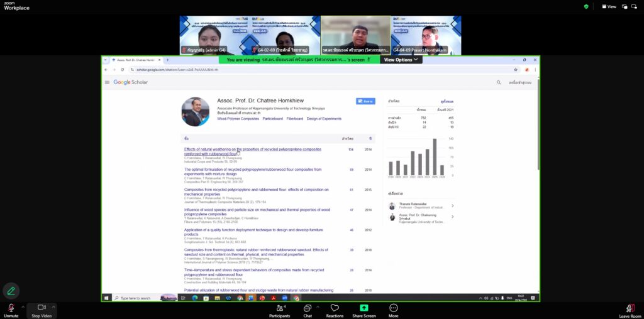Open the Reactions menu
The image size is (644, 319).
pos(335,308)
